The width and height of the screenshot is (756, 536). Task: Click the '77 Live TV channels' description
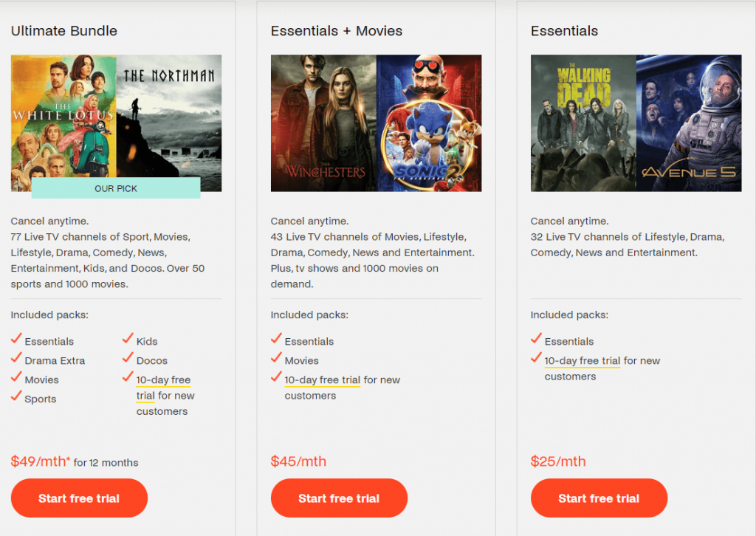point(108,261)
